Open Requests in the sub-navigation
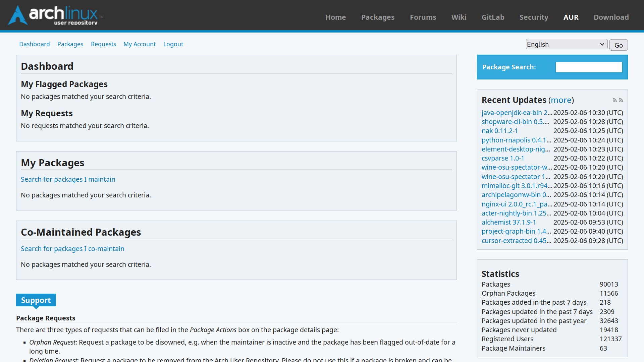This screenshot has height=362, width=644. (x=103, y=44)
